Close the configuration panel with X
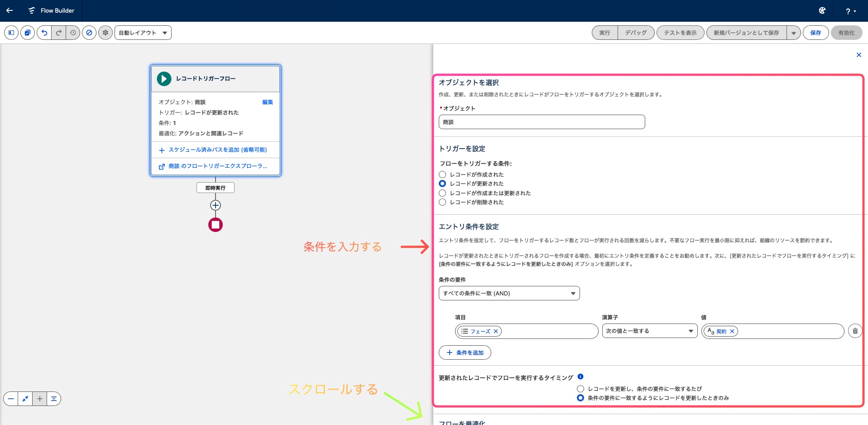The image size is (868, 425). coord(859,55)
